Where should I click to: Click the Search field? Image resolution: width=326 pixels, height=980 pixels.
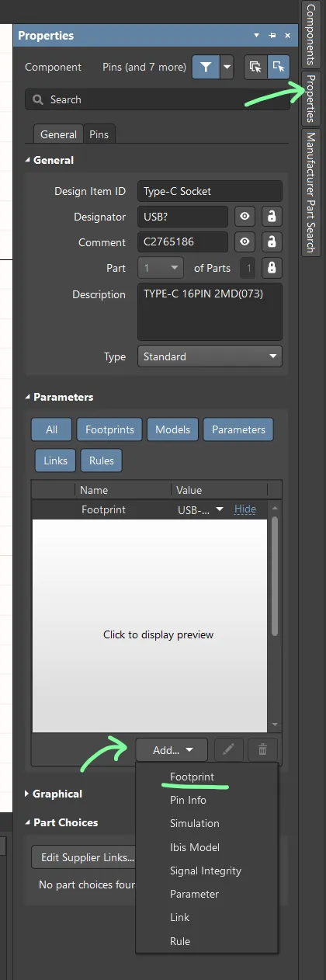(x=153, y=99)
